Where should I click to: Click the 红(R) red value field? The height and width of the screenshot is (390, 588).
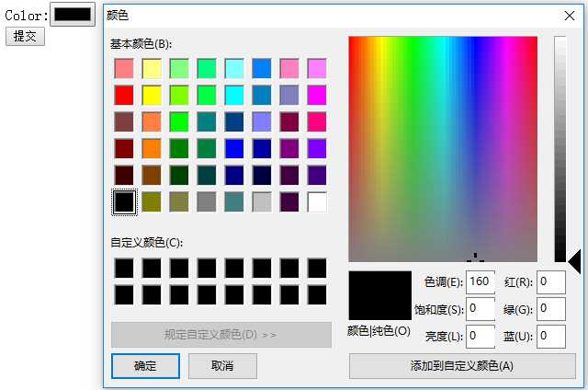[x=551, y=281]
